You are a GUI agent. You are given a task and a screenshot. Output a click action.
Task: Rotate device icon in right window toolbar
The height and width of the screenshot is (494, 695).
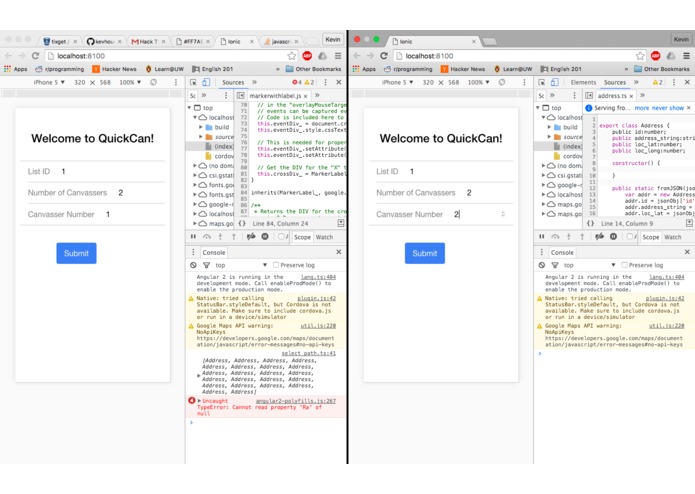tap(502, 82)
